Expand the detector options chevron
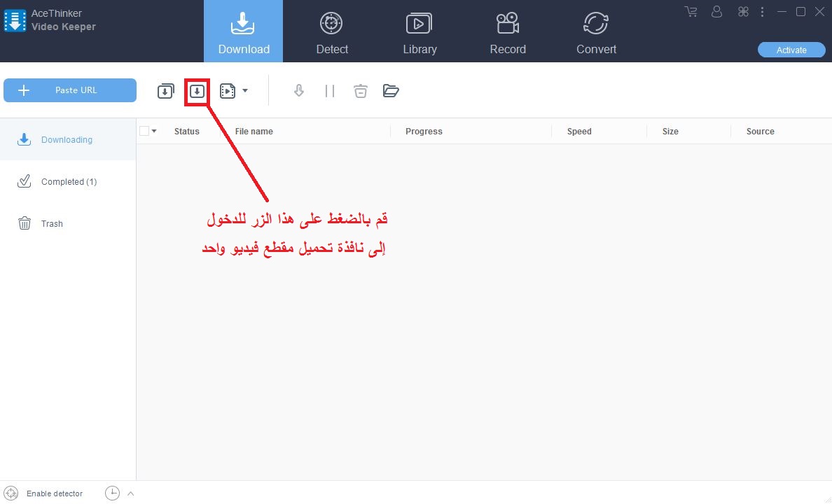The width and height of the screenshot is (832, 504). (129, 493)
